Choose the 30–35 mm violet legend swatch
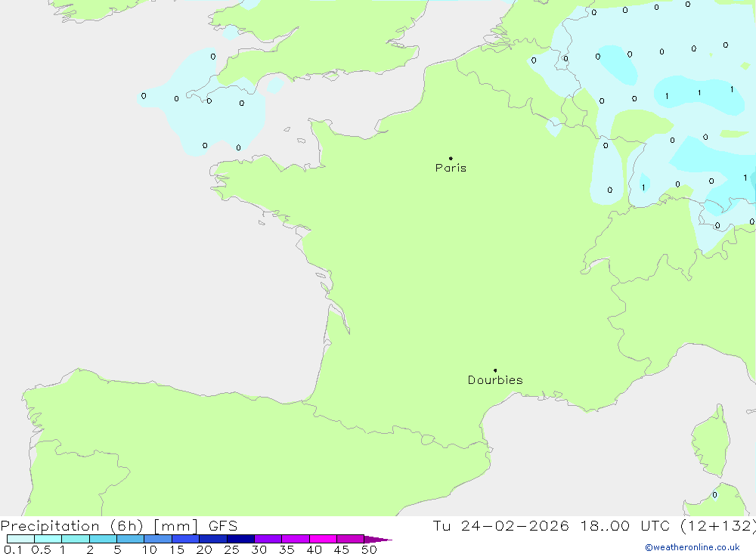This screenshot has height=554, width=756. point(268,540)
